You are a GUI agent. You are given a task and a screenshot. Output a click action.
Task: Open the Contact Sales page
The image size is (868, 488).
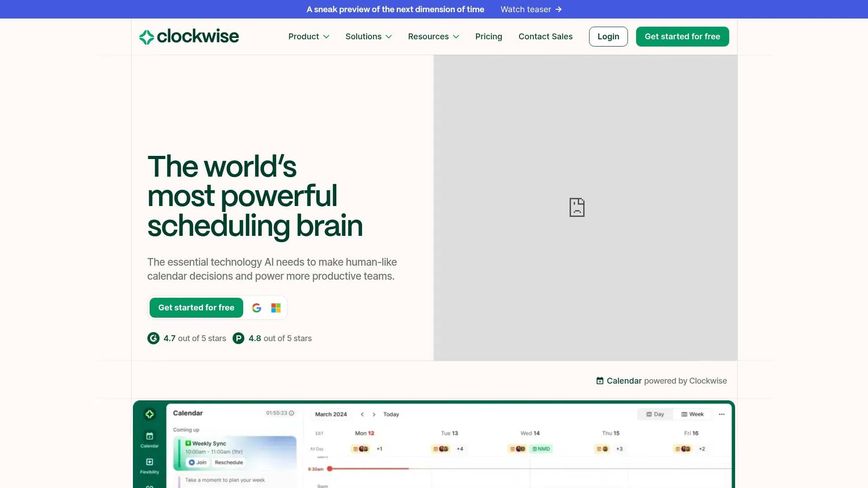coord(545,37)
